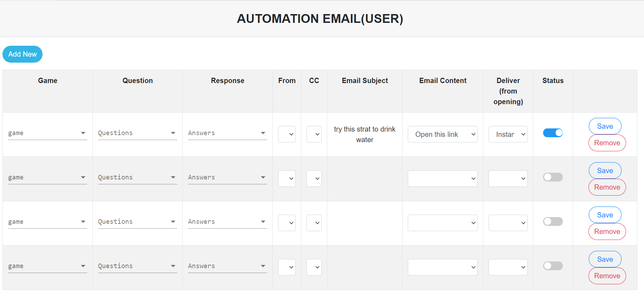The image size is (644, 298).
Task: Open the second row's empty Email Content dropdown
Action: pyautogui.click(x=443, y=178)
